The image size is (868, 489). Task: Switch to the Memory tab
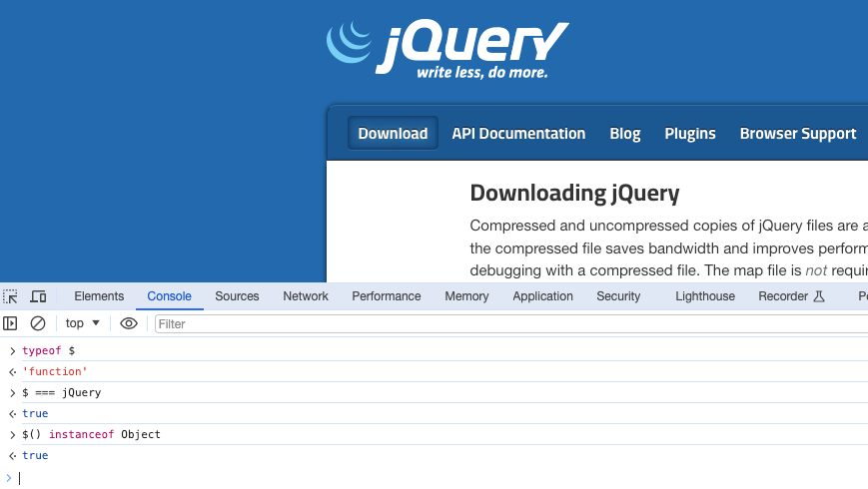tap(466, 296)
